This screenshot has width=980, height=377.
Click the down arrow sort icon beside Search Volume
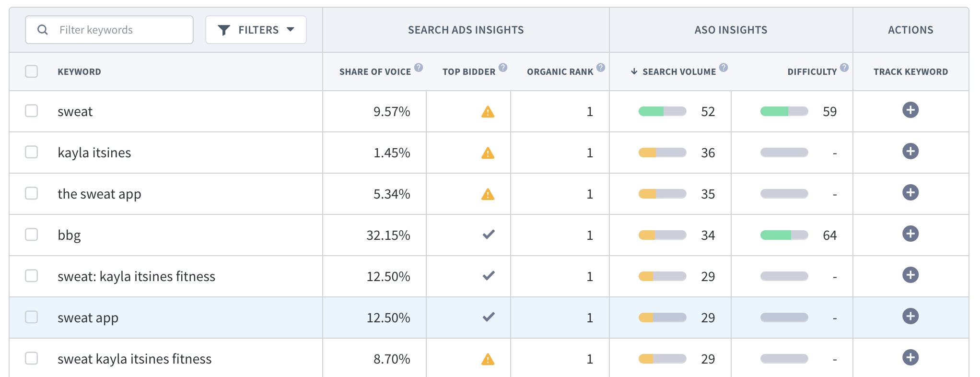point(634,71)
